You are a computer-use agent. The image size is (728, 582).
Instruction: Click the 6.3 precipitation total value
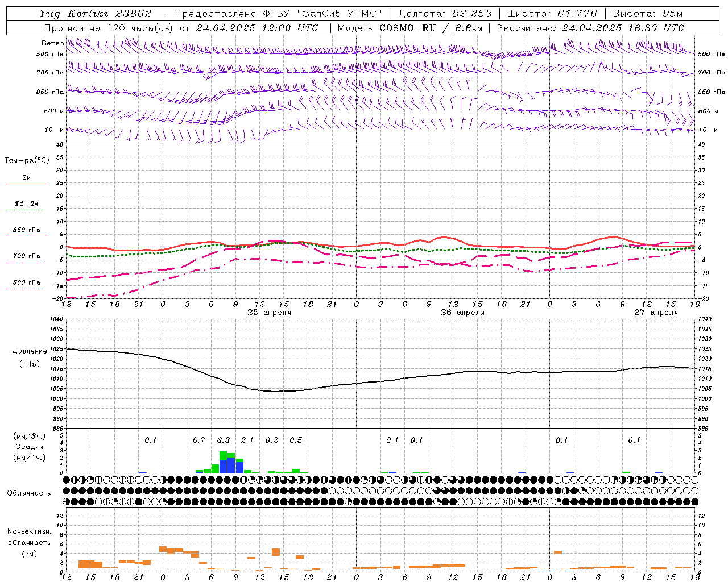[224, 440]
